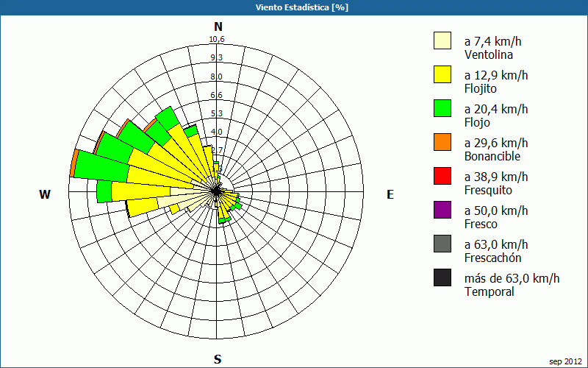Click the 5,3 radial scale value
Image resolution: width=588 pixels, height=368 pixels.
coord(217,113)
